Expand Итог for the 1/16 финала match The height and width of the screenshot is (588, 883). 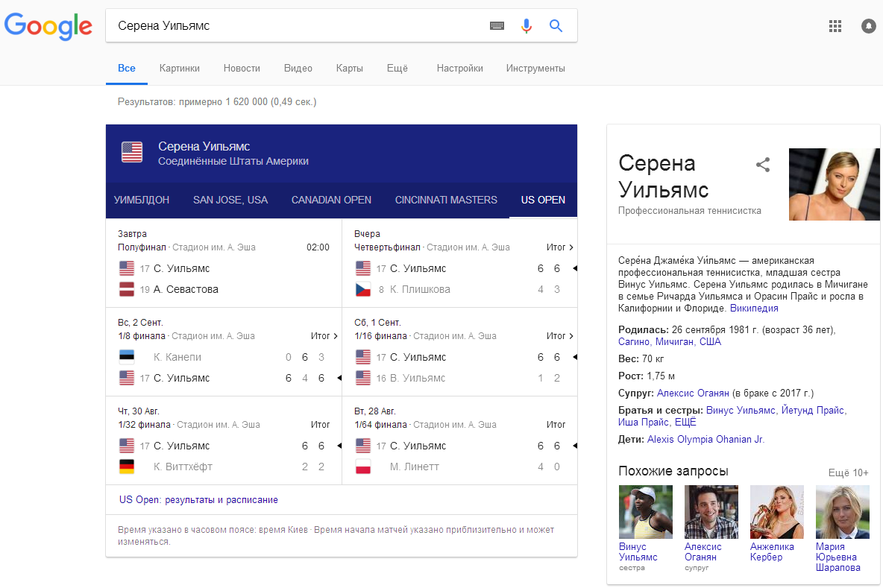click(560, 336)
